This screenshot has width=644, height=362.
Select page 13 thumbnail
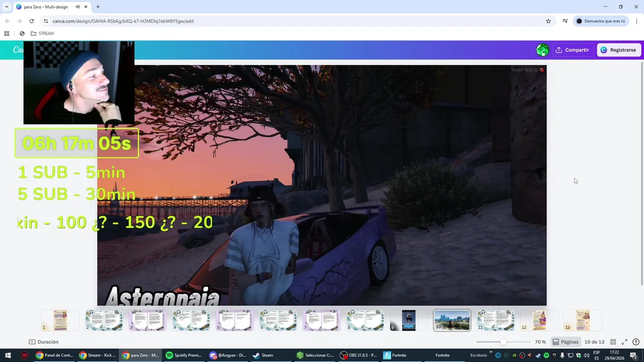(583, 321)
